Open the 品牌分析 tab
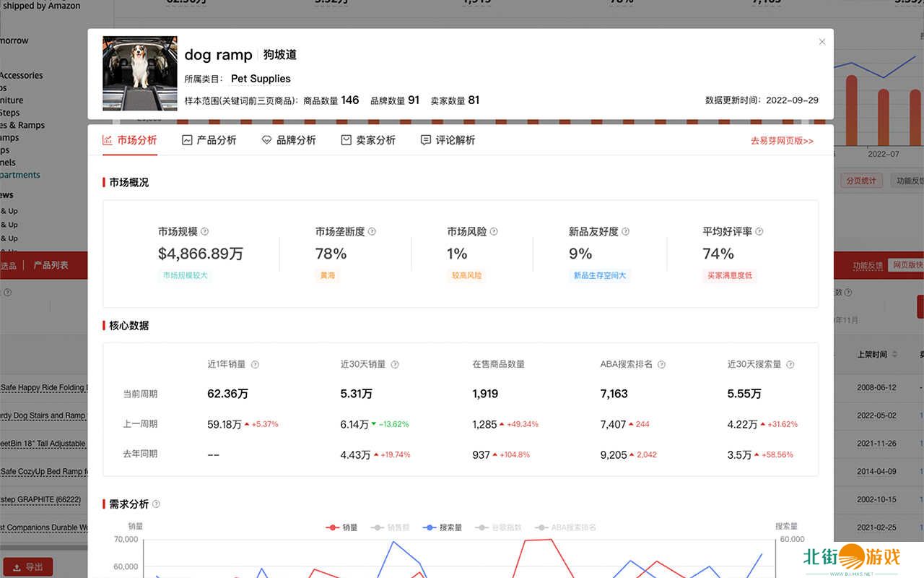This screenshot has width=924, height=578. pyautogui.click(x=289, y=140)
